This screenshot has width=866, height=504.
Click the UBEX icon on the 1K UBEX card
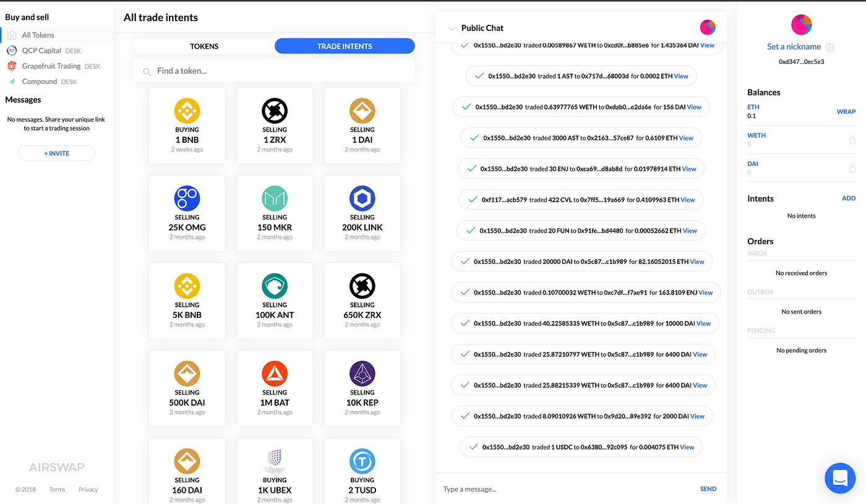click(x=275, y=461)
